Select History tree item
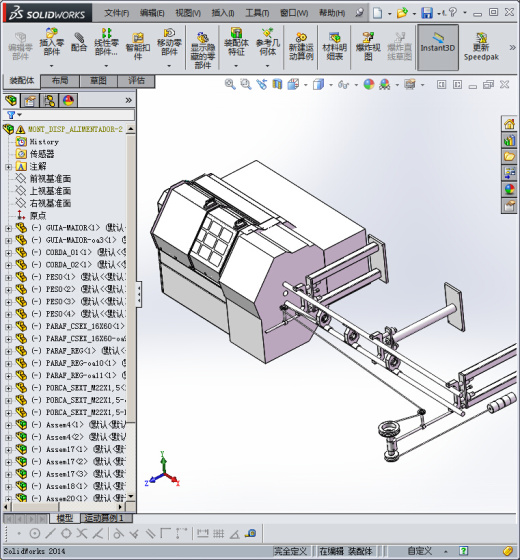 pos(44,142)
